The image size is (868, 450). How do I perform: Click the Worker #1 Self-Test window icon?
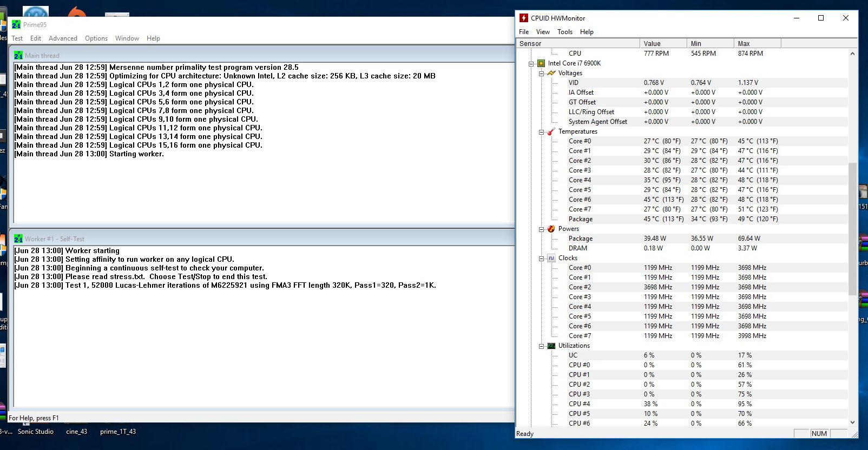point(18,239)
